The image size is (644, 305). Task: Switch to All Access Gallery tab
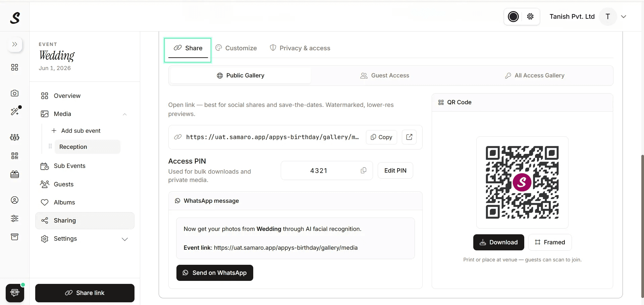click(535, 76)
